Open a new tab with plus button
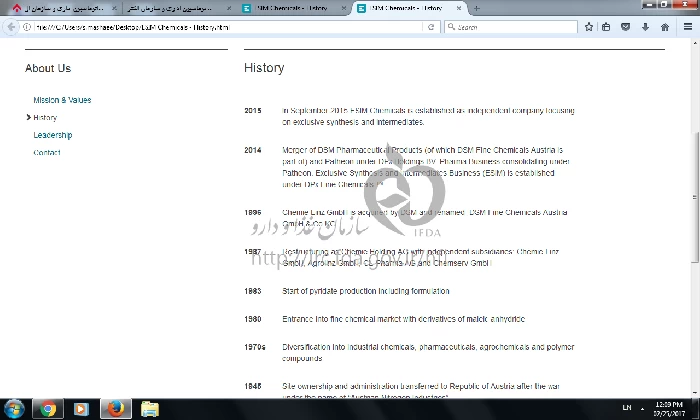 pyautogui.click(x=477, y=8)
